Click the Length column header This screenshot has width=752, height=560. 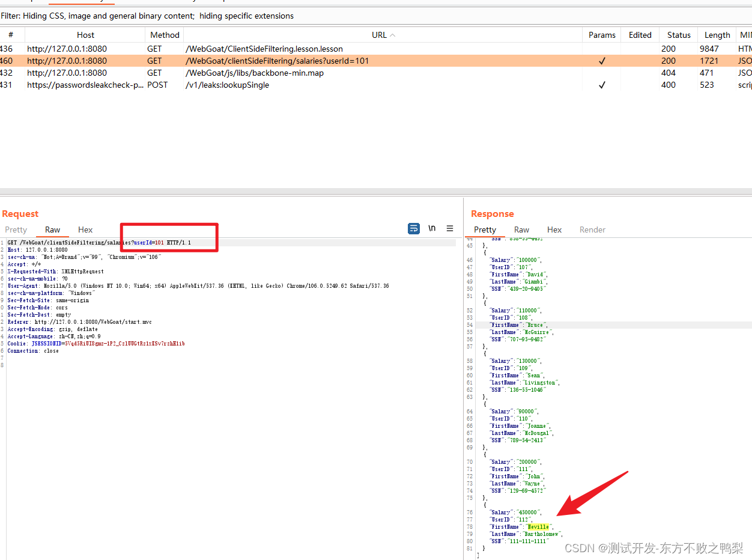coord(717,35)
